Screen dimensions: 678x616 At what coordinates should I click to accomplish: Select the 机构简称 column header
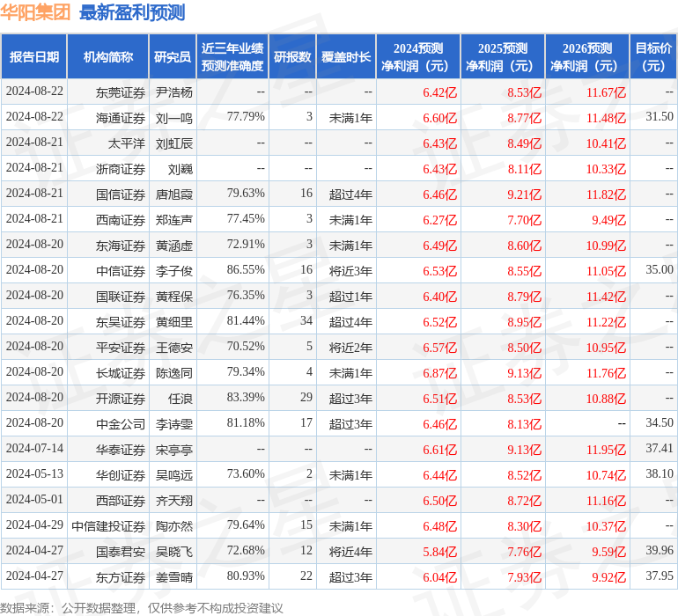pos(108,56)
